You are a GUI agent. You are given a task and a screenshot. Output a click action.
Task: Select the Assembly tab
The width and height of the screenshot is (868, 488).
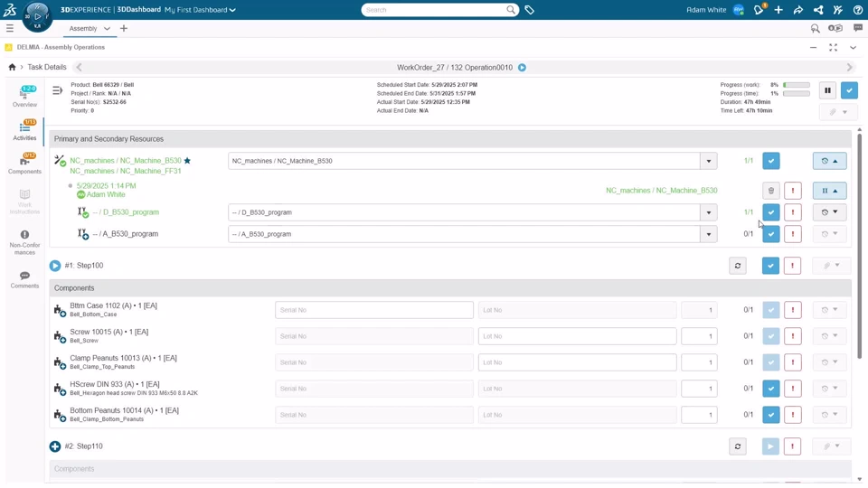point(83,28)
